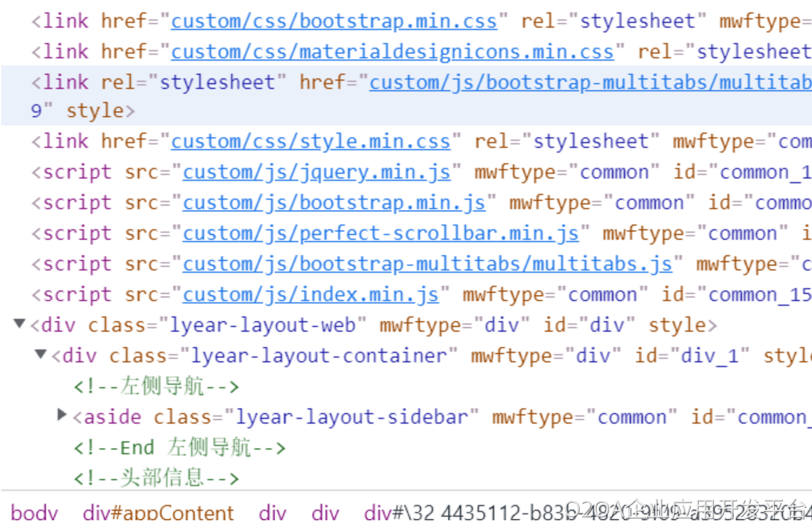Screen dimensions: 812x525
Task: Select the 左侧导航 comment node
Action: click(x=156, y=387)
